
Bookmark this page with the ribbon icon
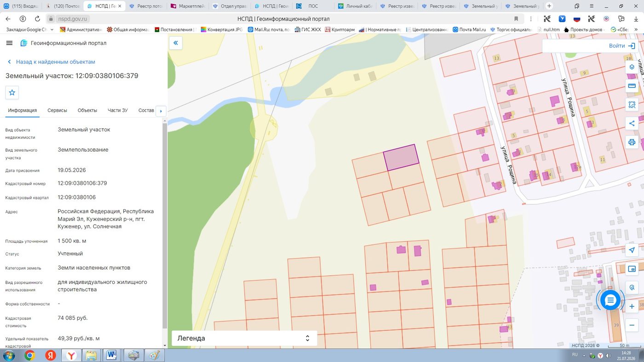coord(516,19)
